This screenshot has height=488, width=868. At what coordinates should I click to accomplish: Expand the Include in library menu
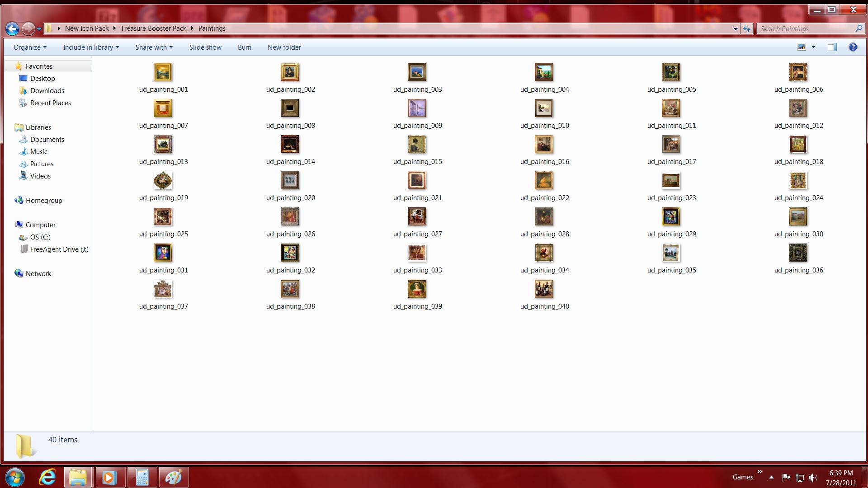(x=90, y=47)
